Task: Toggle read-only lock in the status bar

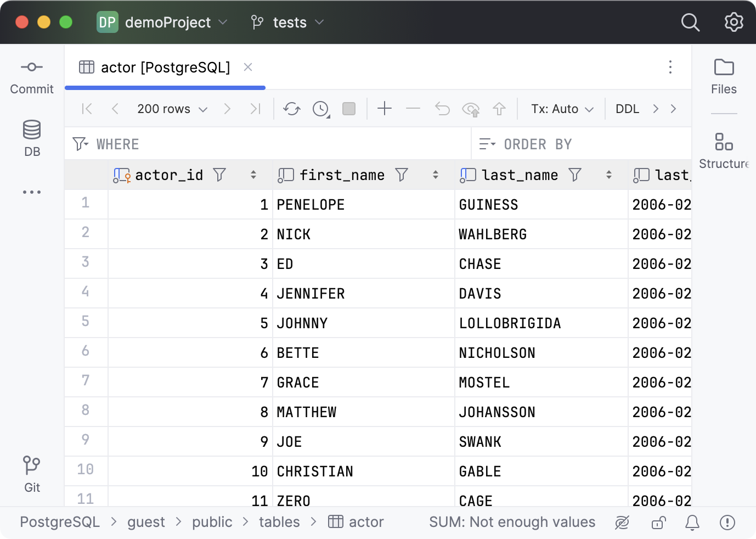Action: [x=658, y=522]
